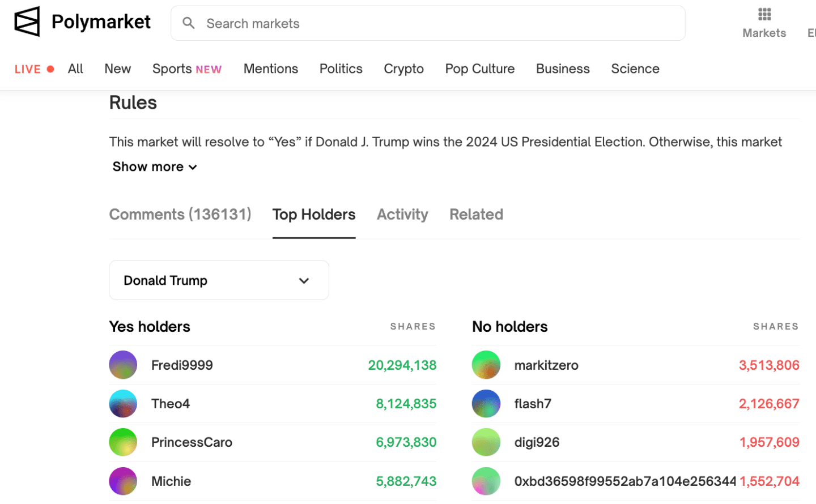Open Michie's holder profile link
This screenshot has width=816, height=504.
[171, 481]
